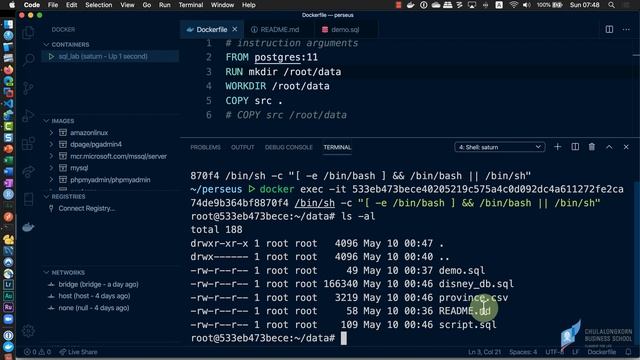Maximize the panel with up chevron
The width and height of the screenshot is (640, 360).
tap(609, 147)
